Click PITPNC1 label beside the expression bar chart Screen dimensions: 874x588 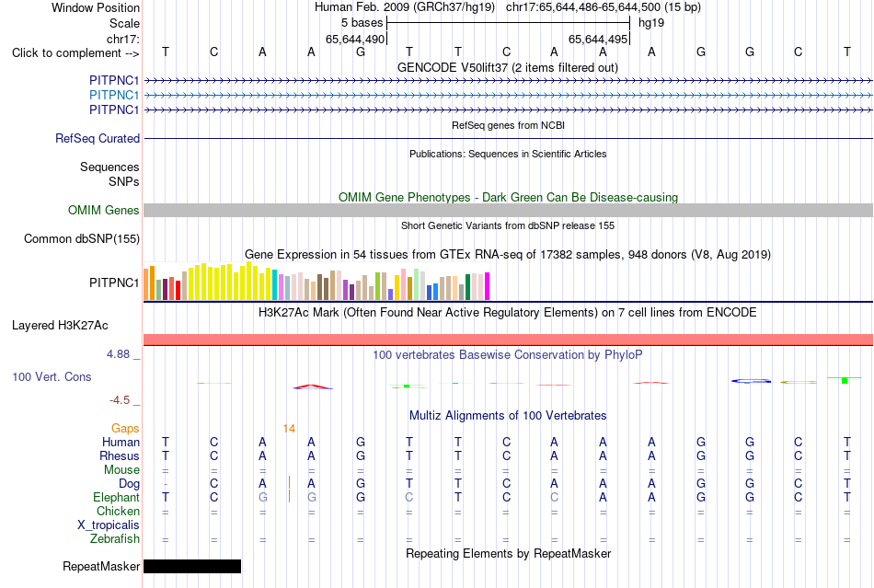coord(114,283)
